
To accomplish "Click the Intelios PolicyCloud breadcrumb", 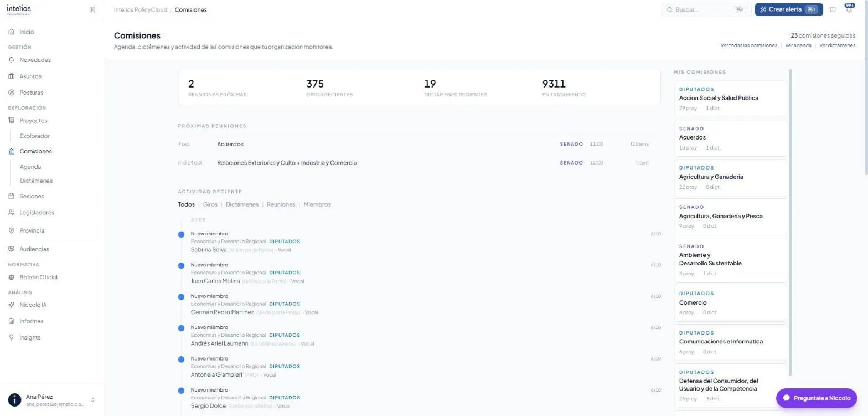I will (x=141, y=9).
